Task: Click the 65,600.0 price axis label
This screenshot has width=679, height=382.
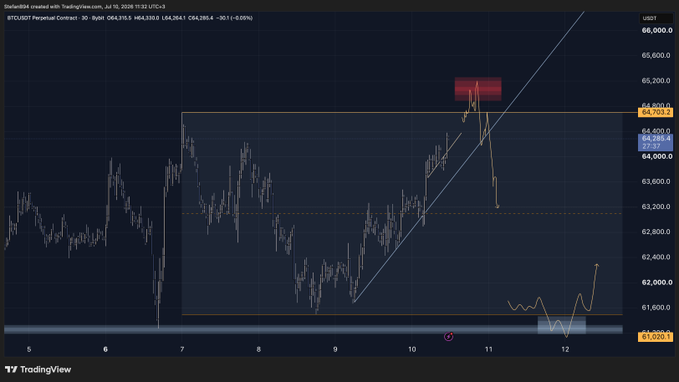Action: point(657,55)
